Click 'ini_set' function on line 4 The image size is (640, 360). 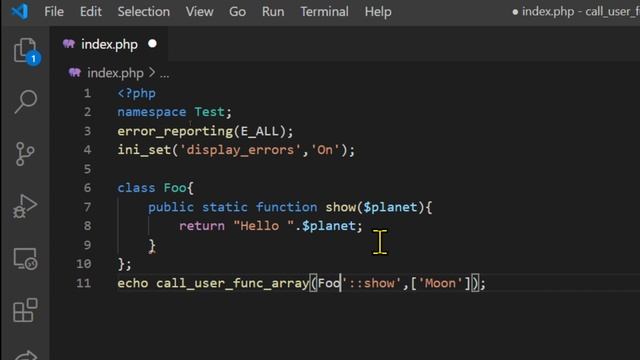(x=144, y=150)
